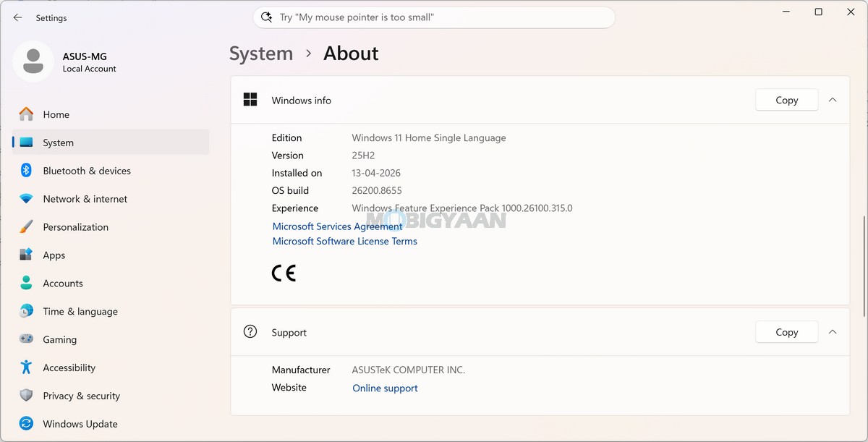This screenshot has height=442, width=868.
Task: Navigate to Windows Update
Action: [x=111, y=424]
